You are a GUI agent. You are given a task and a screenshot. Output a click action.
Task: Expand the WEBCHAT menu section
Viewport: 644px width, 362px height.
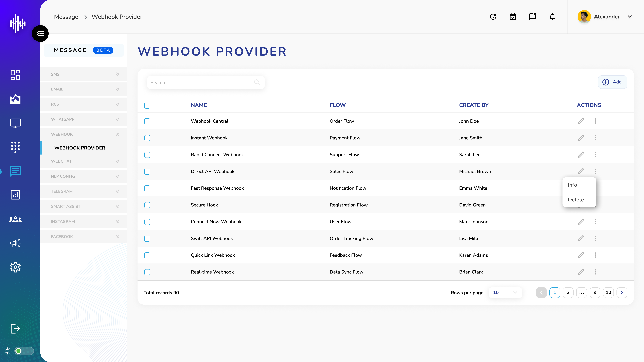click(x=84, y=161)
